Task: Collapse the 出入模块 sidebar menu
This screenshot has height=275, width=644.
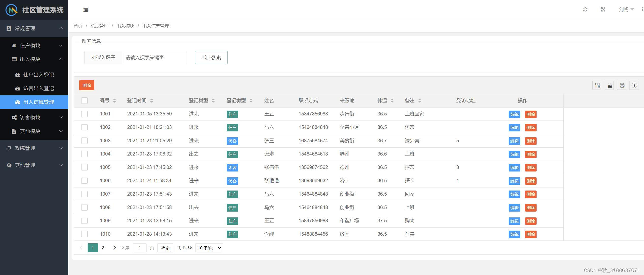Action: (x=34, y=59)
